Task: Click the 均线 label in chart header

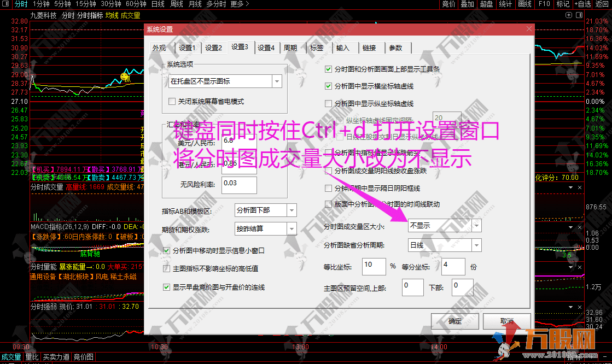Action: click(112, 16)
